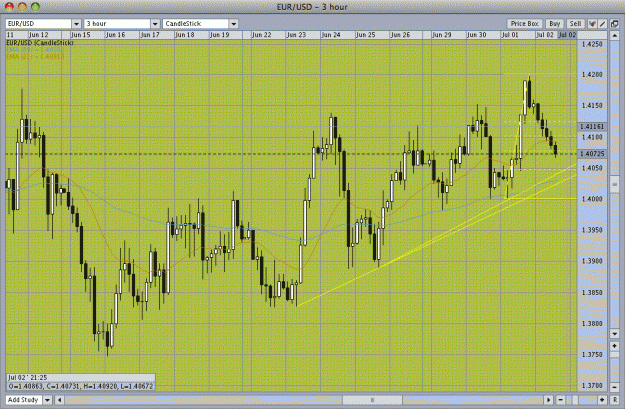Click the Jun 22 date header

261,35
